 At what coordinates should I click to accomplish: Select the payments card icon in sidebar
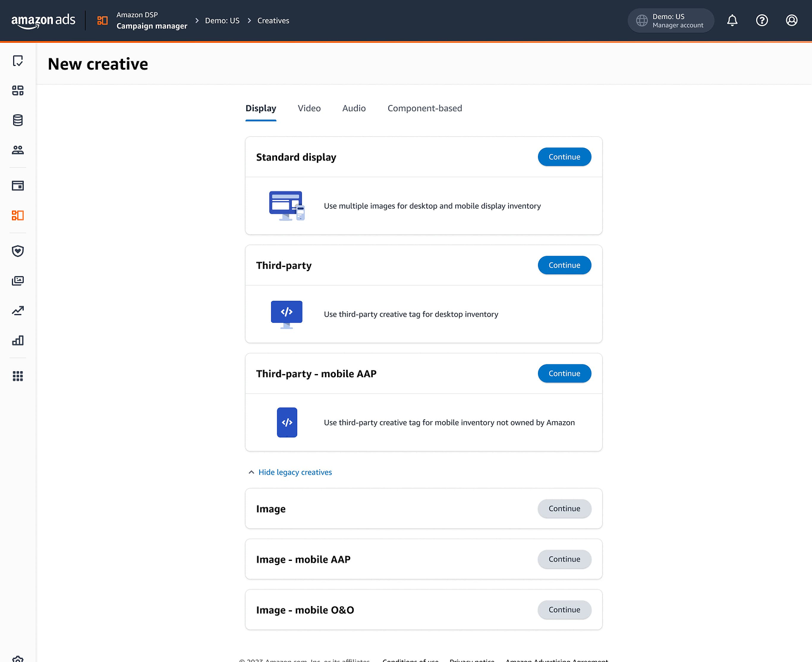17,186
